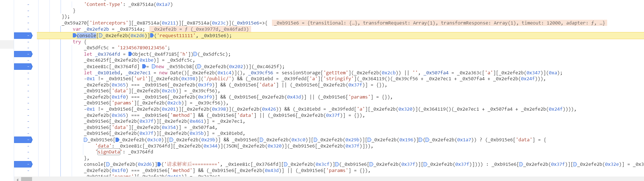Click the inline breakpoint marker before ('request11111'

(152, 35)
